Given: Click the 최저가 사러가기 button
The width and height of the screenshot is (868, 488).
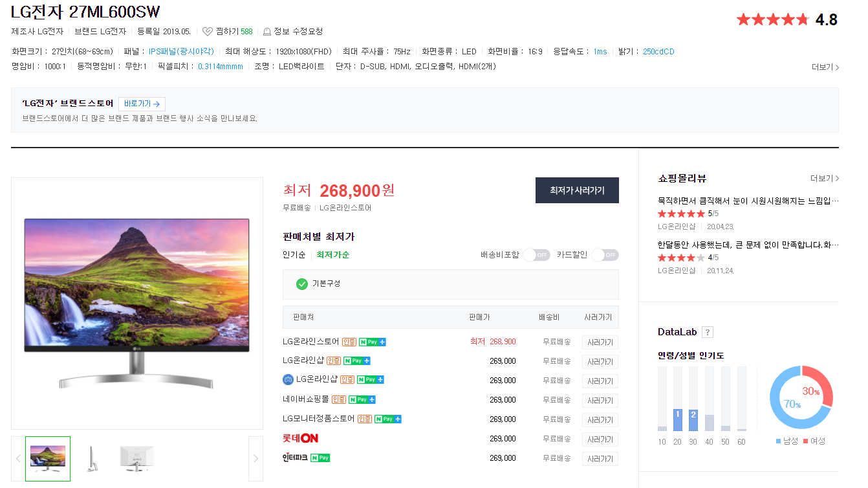Looking at the screenshot, I should [577, 190].
